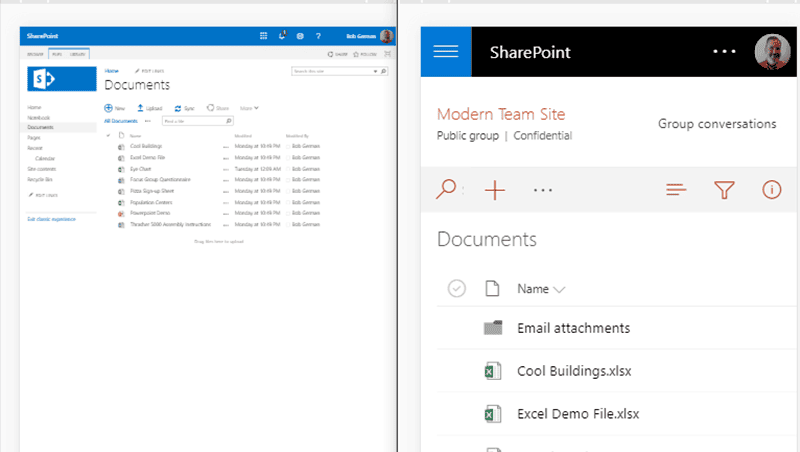800x452 pixels.
Task: Click the Home breadcrumb link in classic window
Action: click(111, 71)
